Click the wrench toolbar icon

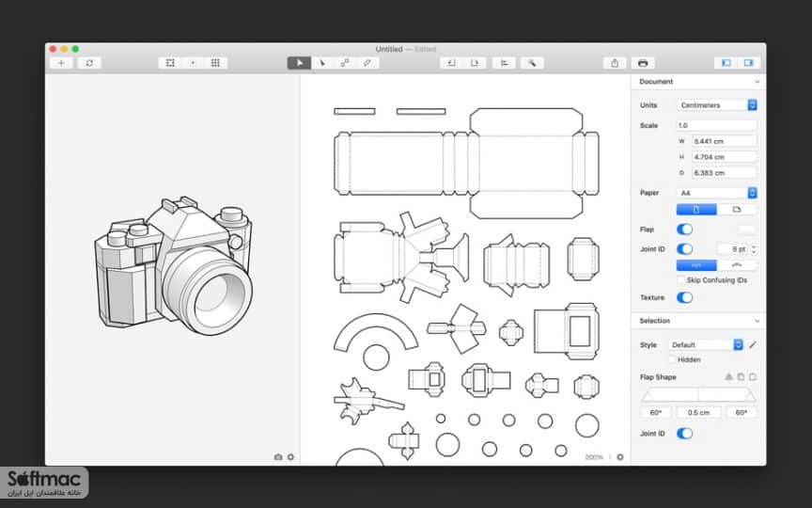tap(532, 63)
